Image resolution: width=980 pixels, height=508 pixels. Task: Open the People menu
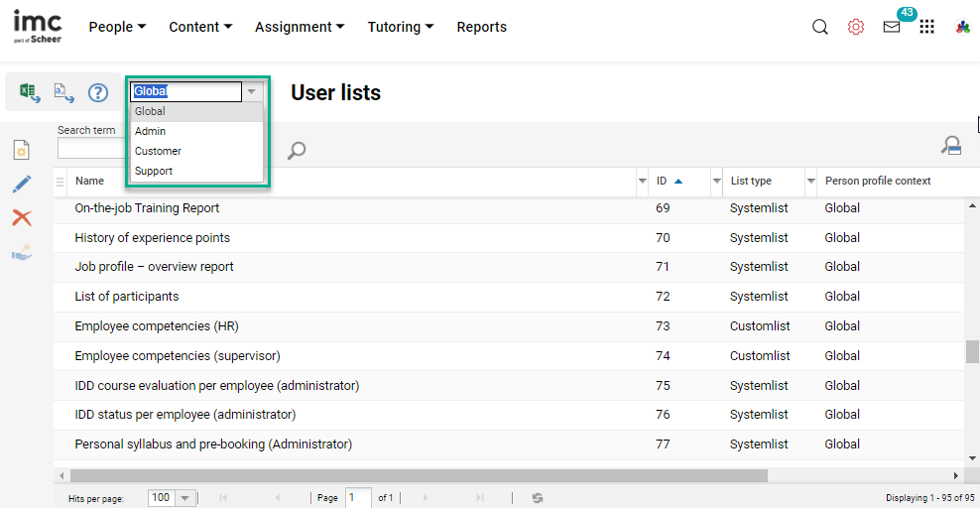(117, 28)
